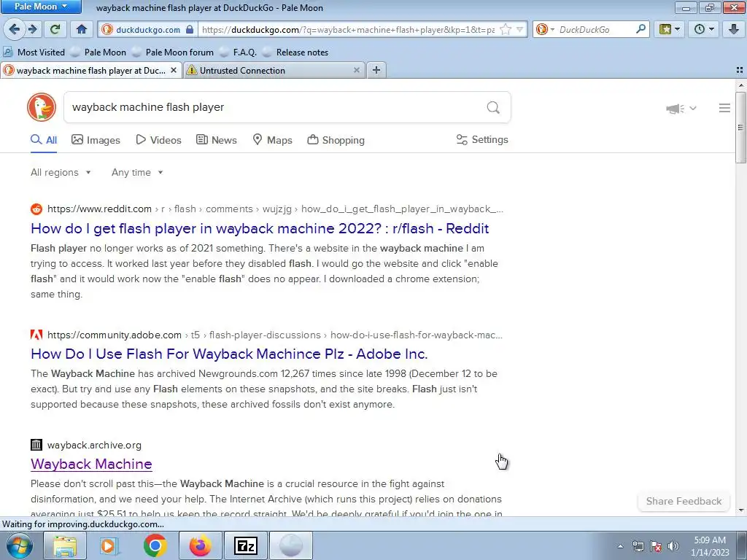Switch to the Untrusted Connection tab
This screenshot has height=560, width=747.
pyautogui.click(x=274, y=71)
